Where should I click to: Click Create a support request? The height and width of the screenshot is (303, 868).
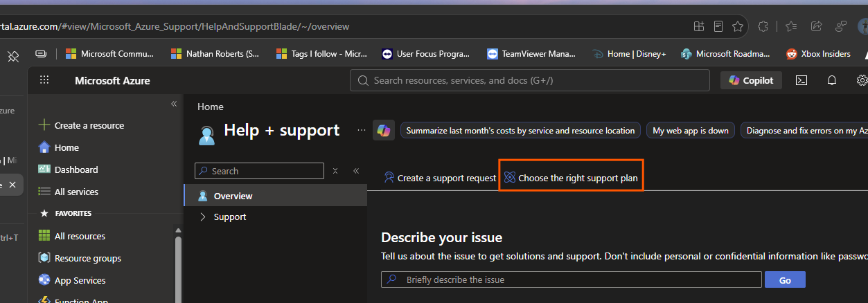[441, 178]
